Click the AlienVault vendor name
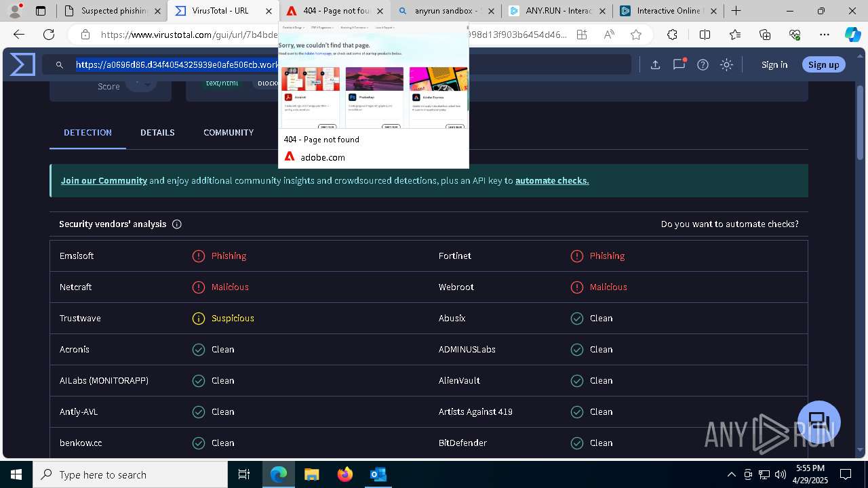Screen dimensions: 868x488 click(x=459, y=381)
